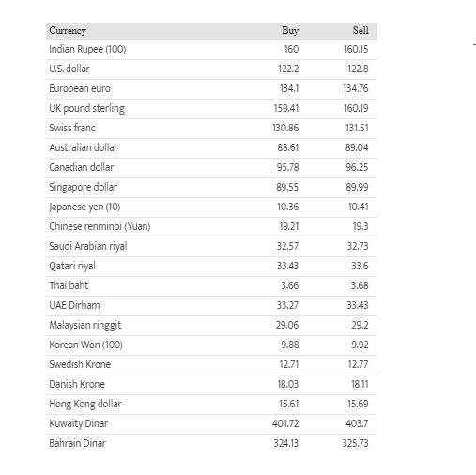Select the Swiss franc row label
This screenshot has width=476, height=475.
click(72, 128)
